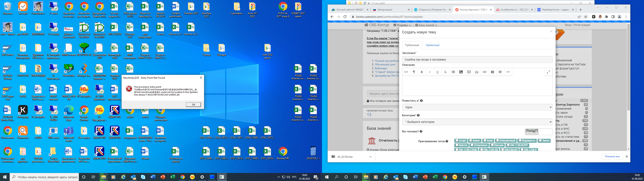Expand the Форумы menu dropdown
Viewport: 644px width, 181px height.
[402, 25]
